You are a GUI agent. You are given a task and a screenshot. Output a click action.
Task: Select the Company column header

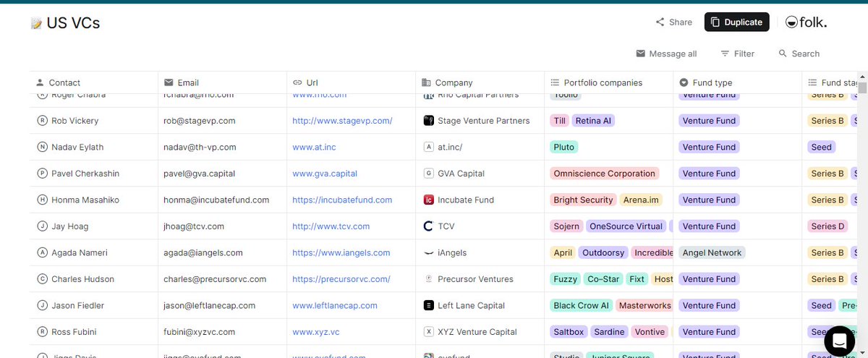point(480,82)
